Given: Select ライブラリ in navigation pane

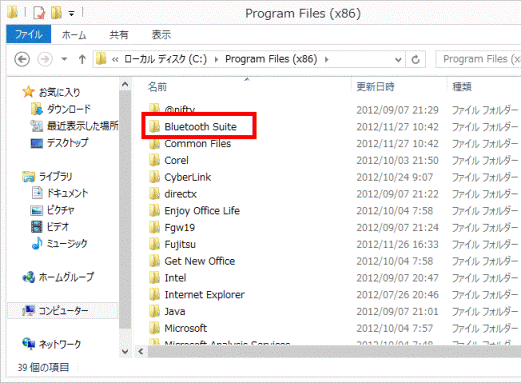Looking at the screenshot, I should point(55,177).
